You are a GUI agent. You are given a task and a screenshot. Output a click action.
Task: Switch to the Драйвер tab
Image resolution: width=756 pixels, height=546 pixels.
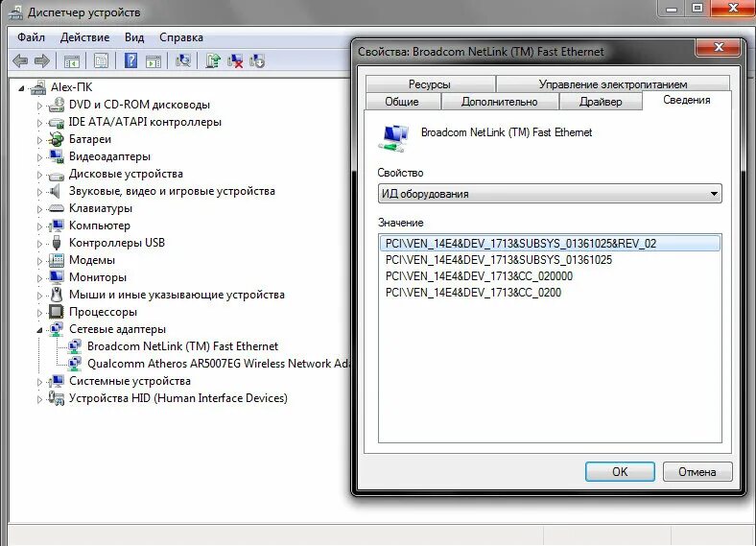point(601,102)
